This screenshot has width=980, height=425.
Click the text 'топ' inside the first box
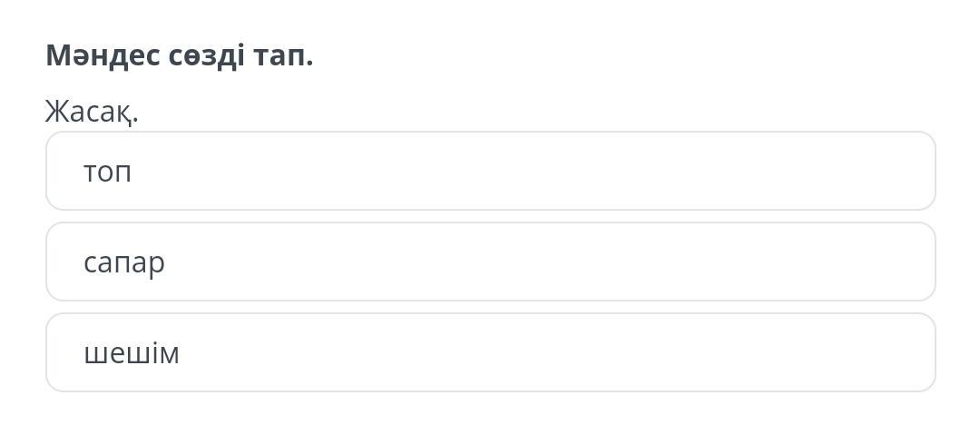(x=107, y=172)
